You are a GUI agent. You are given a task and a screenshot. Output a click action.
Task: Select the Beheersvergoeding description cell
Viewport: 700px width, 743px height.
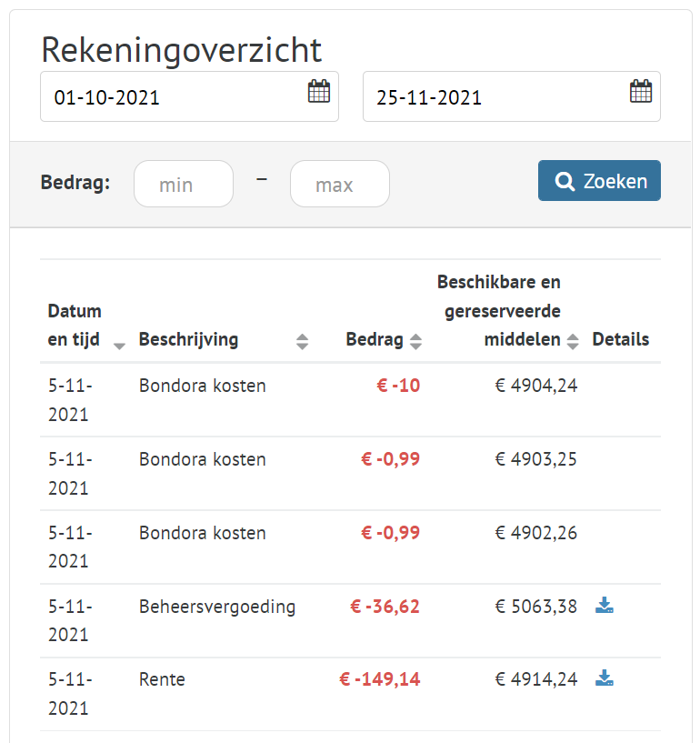217,607
